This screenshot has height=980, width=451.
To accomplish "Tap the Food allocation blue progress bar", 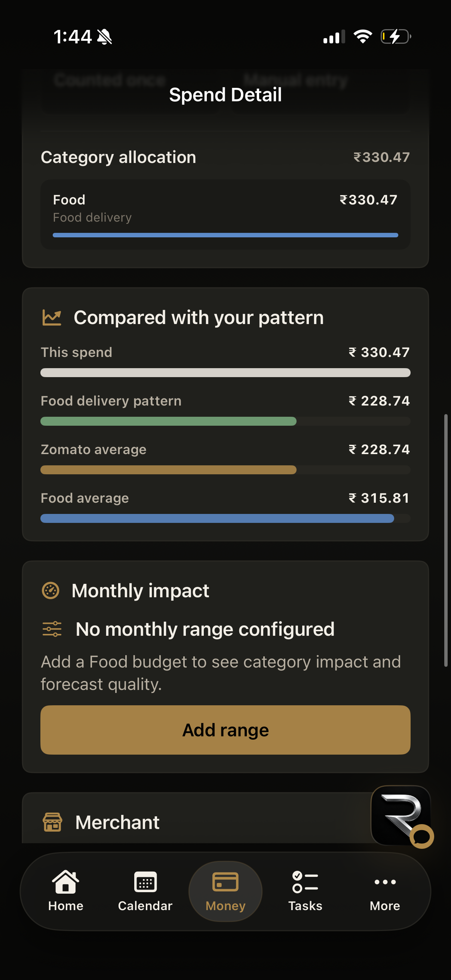I will (225, 235).
